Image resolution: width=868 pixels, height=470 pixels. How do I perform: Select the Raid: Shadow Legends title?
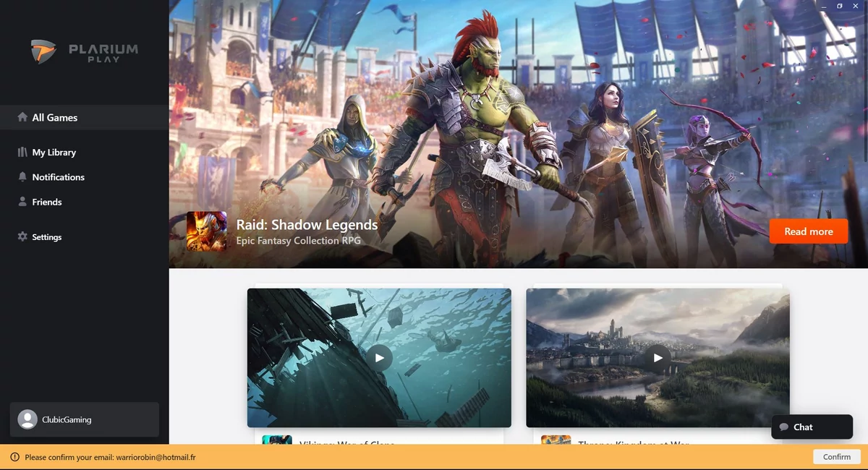click(x=307, y=225)
